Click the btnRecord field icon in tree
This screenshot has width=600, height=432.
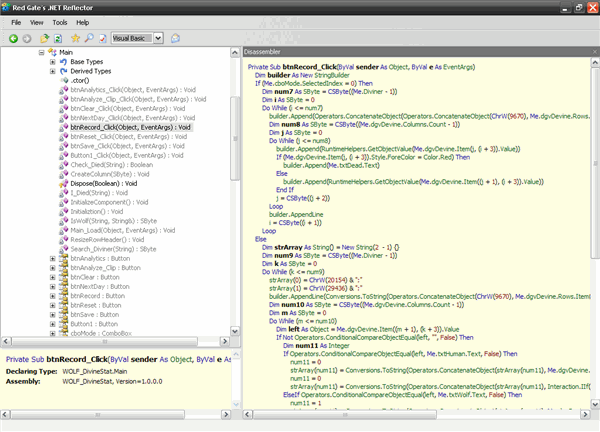[x=64, y=296]
